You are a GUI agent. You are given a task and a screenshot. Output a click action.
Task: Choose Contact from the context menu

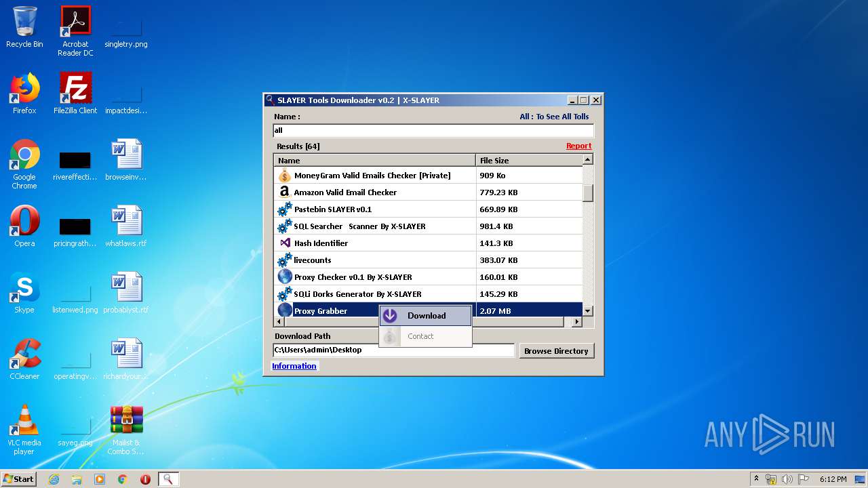point(425,336)
